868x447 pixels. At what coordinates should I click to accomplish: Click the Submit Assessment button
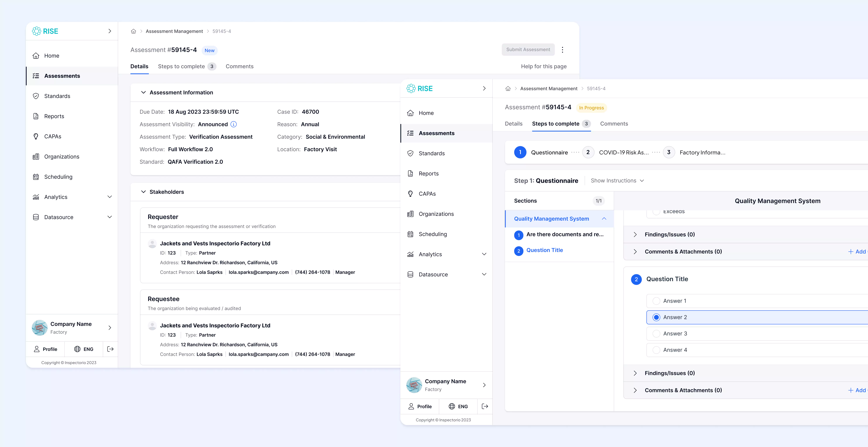pos(528,50)
